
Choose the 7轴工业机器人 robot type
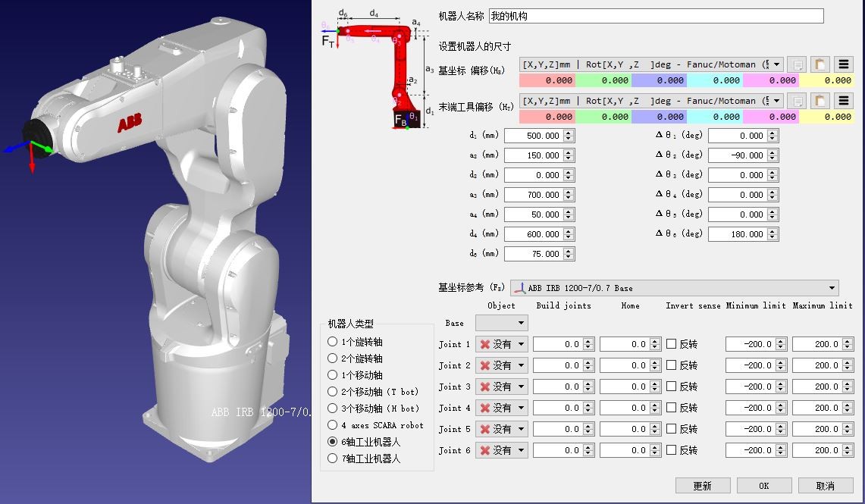[333, 459]
